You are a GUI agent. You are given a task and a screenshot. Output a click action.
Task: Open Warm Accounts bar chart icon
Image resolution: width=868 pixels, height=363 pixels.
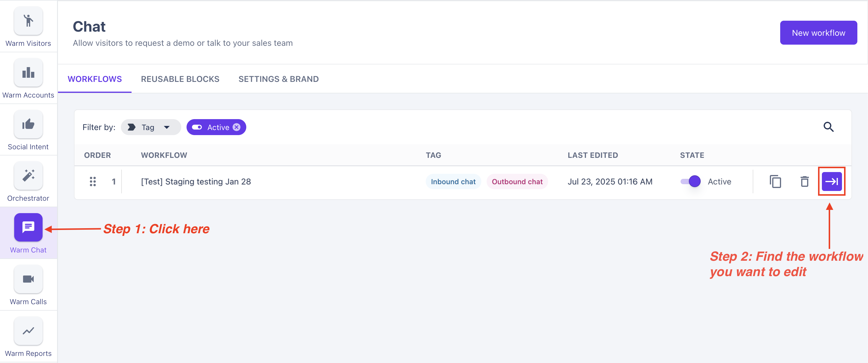pos(28,72)
